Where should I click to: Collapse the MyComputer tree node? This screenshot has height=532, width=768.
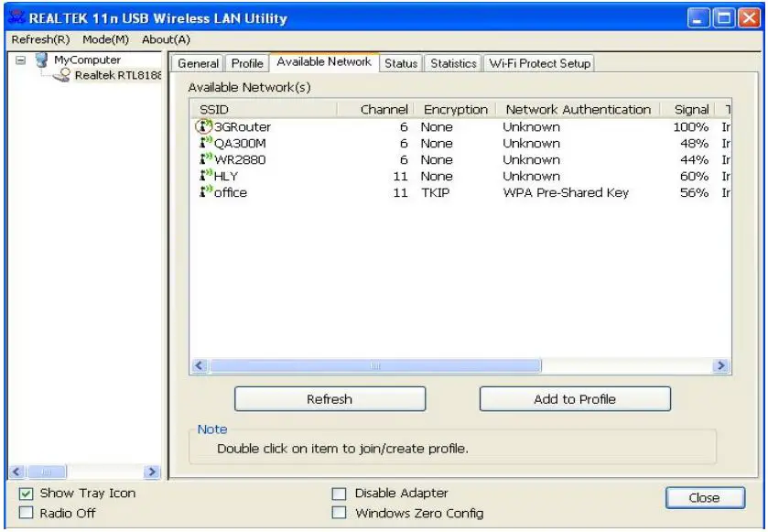click(19, 61)
